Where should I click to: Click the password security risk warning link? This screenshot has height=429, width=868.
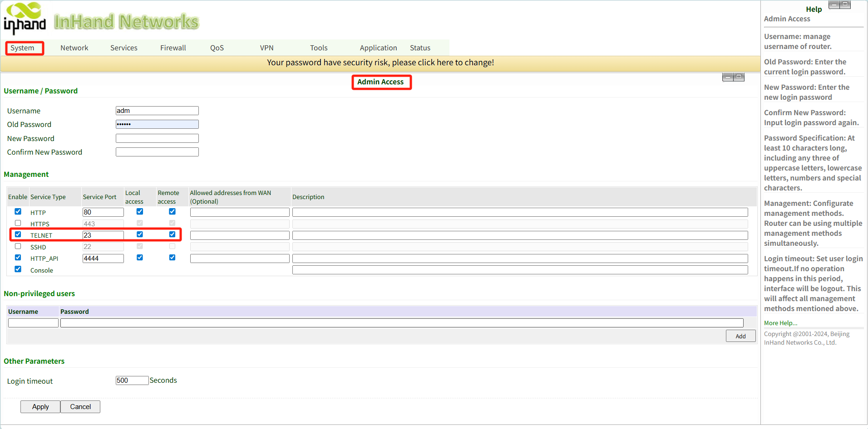point(380,63)
